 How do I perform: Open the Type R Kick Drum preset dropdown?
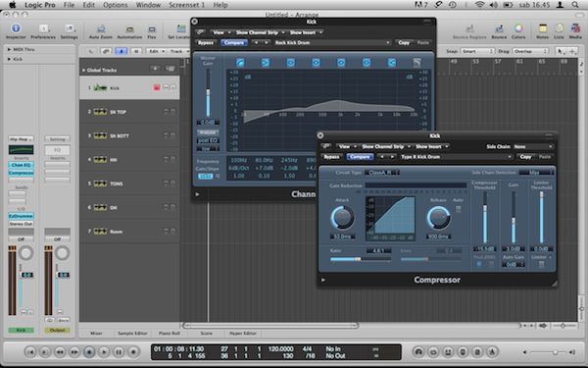pos(457,157)
